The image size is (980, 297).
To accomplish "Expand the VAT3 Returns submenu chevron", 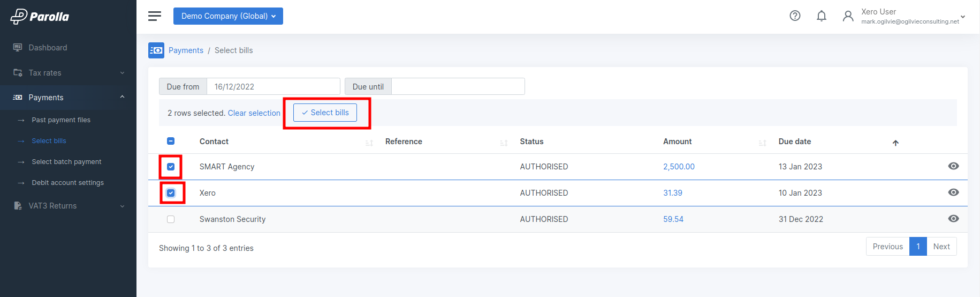I will pos(122,206).
